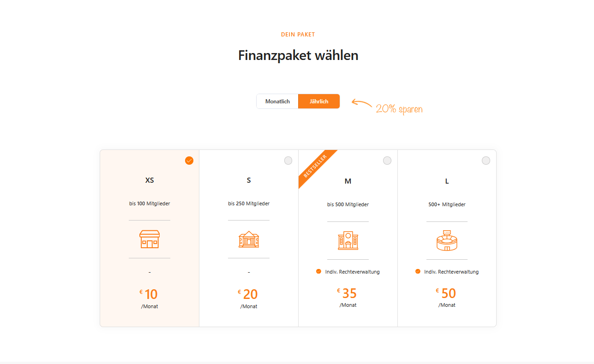The width and height of the screenshot is (594, 364).
Task: Click the S package title
Action: click(249, 180)
